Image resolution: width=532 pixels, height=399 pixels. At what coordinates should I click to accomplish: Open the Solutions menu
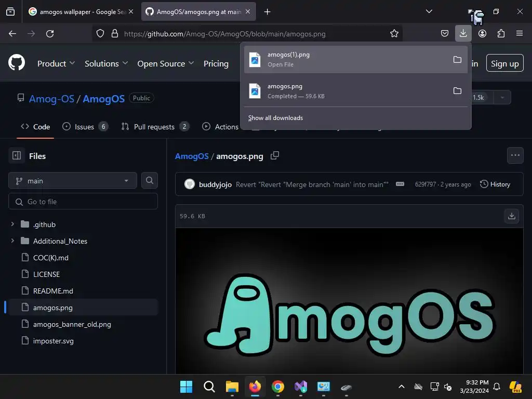[106, 63]
